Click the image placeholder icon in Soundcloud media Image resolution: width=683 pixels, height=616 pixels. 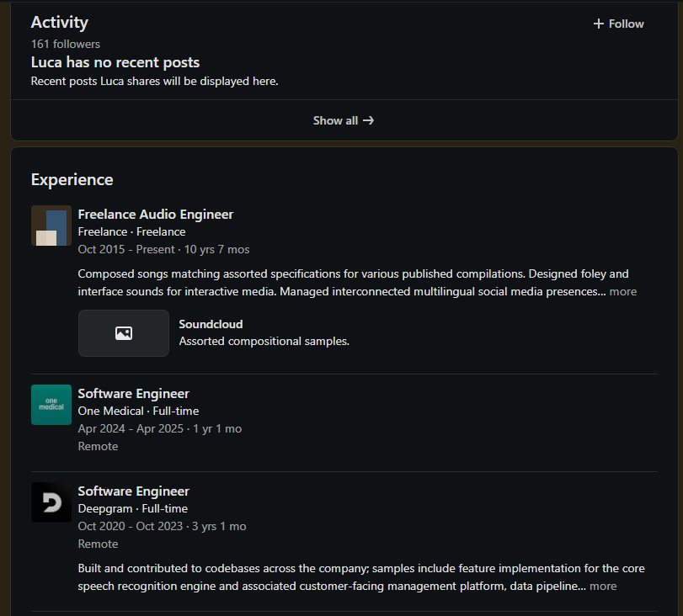click(x=124, y=333)
